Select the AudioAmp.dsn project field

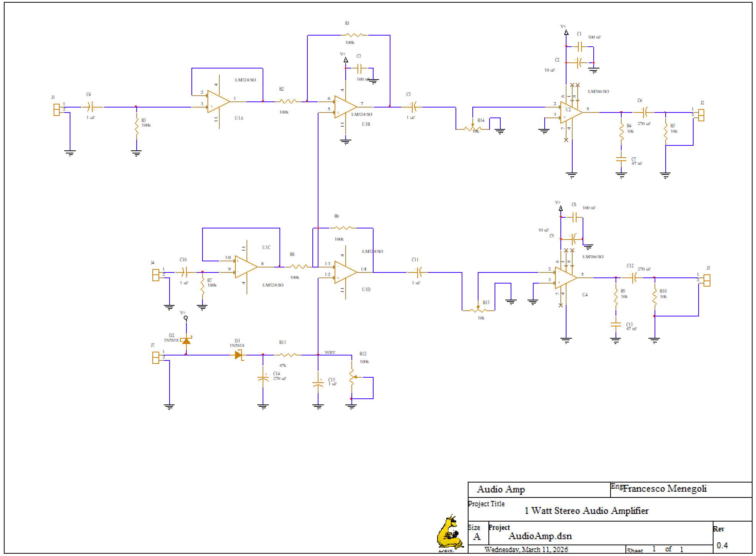click(540, 536)
